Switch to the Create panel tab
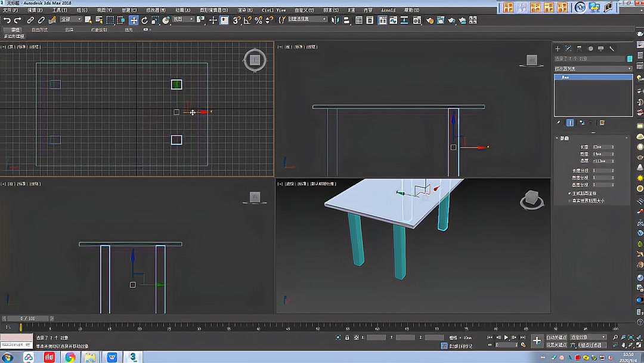Viewport: 644px width, 363px height. [x=559, y=48]
